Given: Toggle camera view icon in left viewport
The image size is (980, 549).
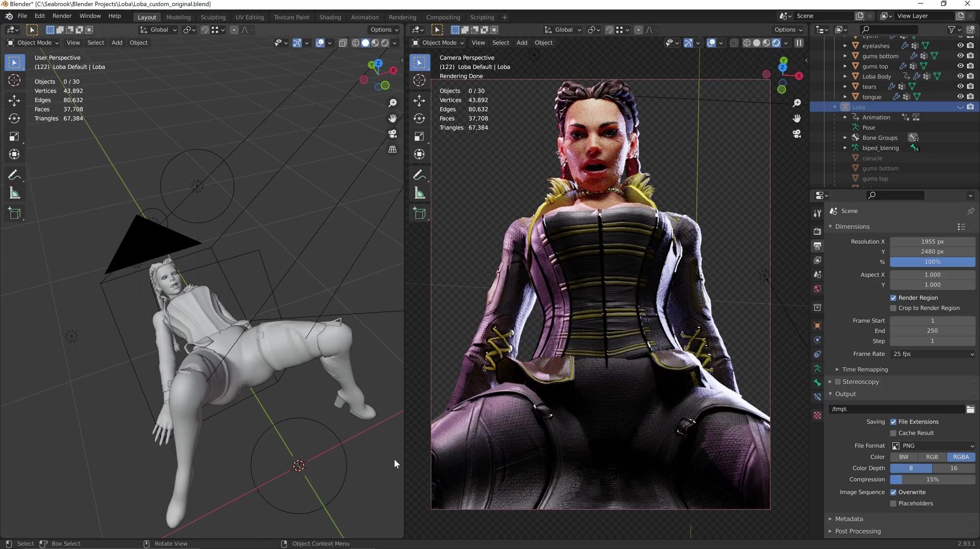Looking at the screenshot, I should [393, 134].
